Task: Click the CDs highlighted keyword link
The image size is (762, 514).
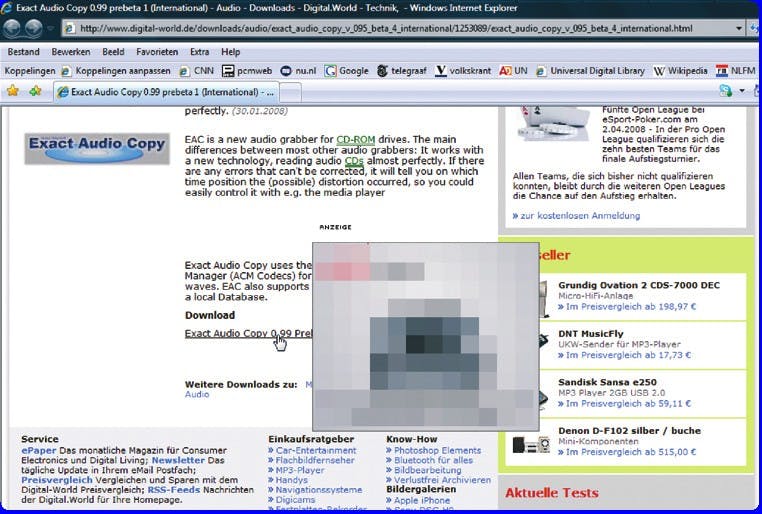Action: (x=354, y=161)
